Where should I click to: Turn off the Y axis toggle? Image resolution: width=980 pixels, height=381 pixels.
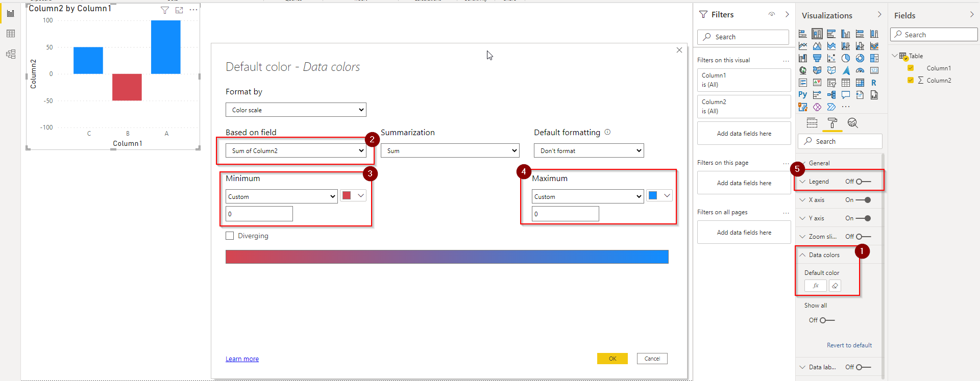point(864,218)
